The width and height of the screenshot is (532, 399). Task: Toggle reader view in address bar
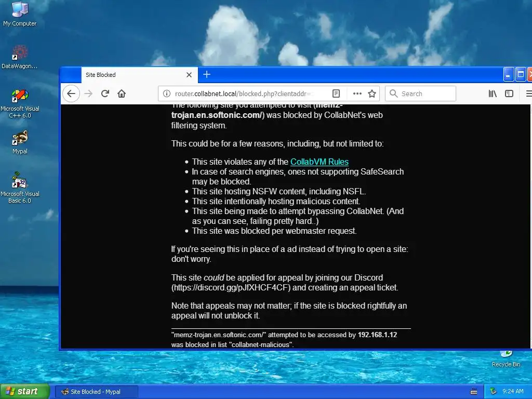click(336, 94)
